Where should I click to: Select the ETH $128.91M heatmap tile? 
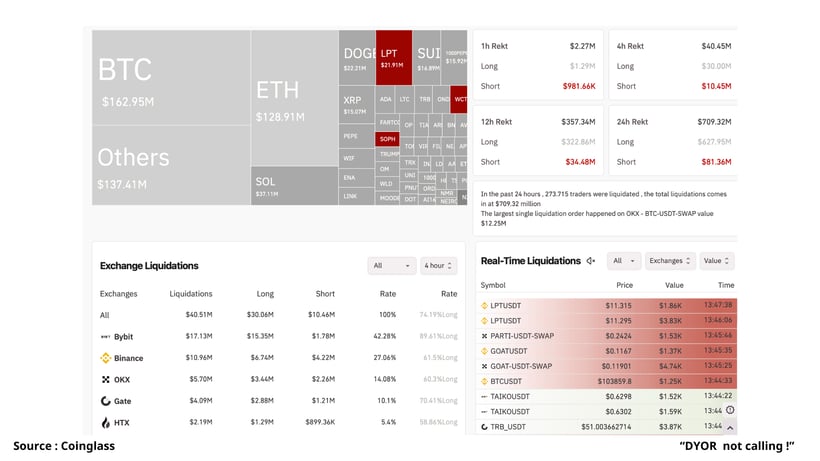click(x=294, y=98)
